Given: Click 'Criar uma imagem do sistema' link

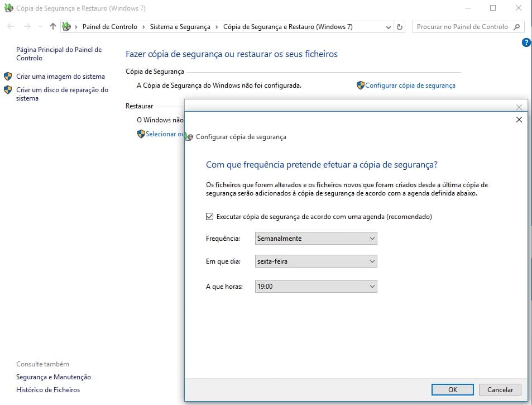Looking at the screenshot, I should tap(60, 77).
